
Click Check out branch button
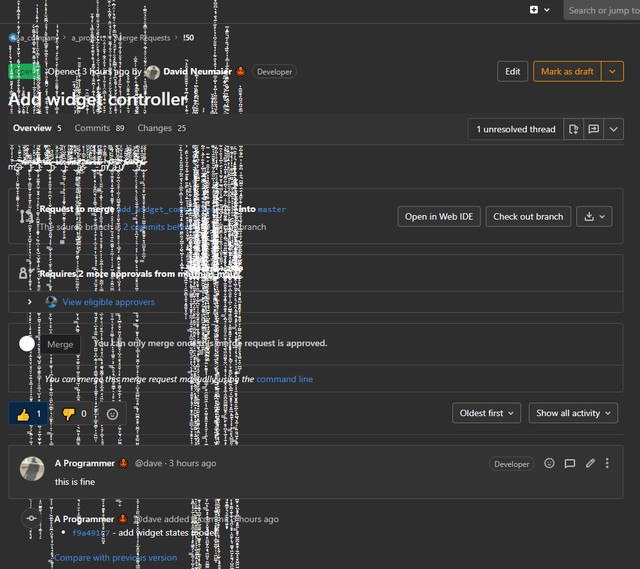click(x=528, y=217)
